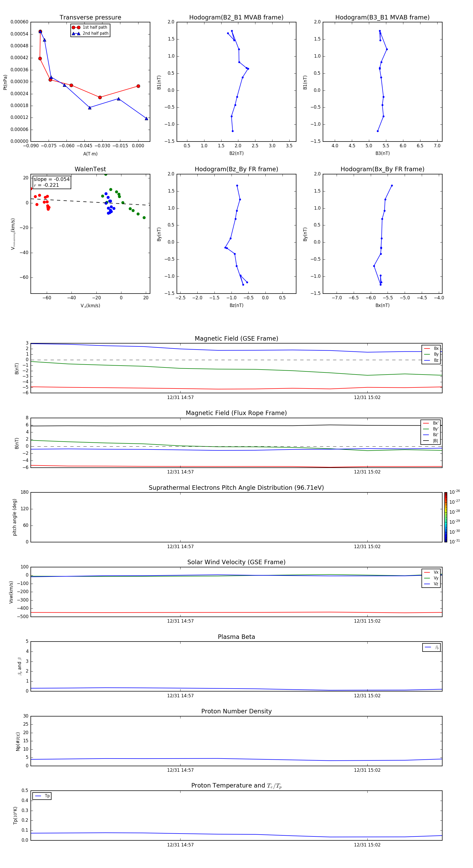Image resolution: width=473 pixels, height=868 pixels.
Task: Click the 'Bx(nT)' x-axis label
Action: point(382,305)
